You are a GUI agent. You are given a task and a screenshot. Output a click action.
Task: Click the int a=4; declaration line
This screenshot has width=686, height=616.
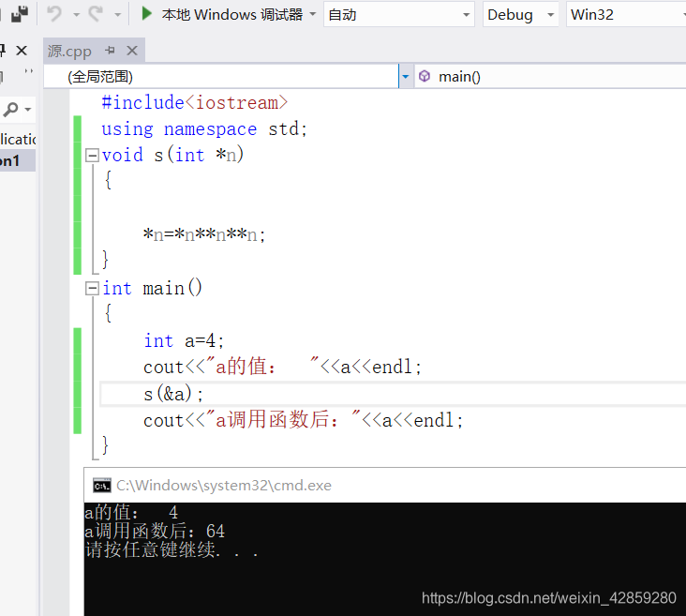(184, 340)
